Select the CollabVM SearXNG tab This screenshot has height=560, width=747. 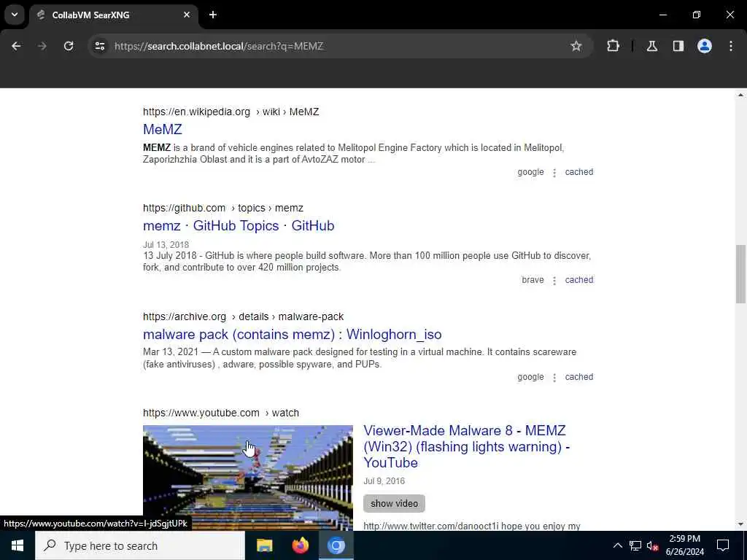[x=113, y=15]
